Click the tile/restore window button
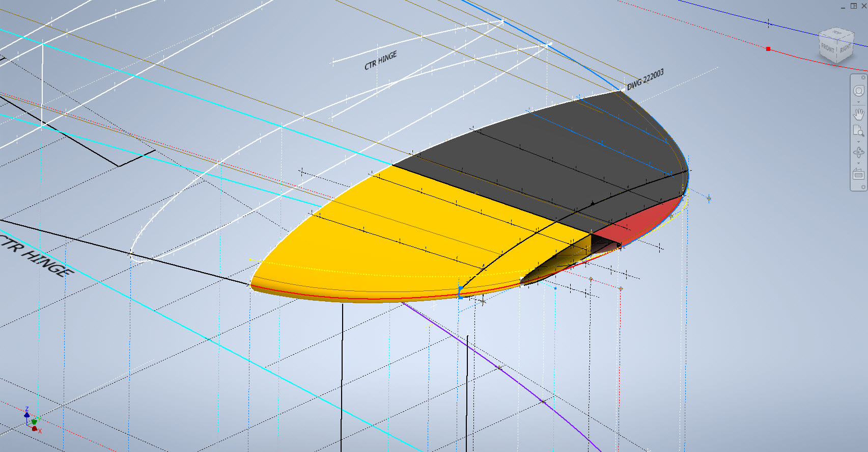868x452 pixels. click(854, 6)
